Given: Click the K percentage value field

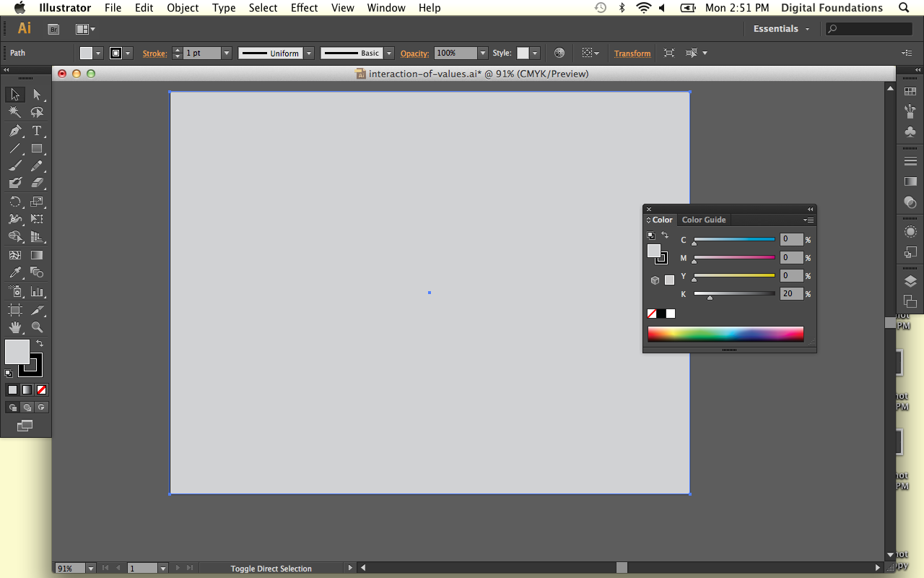Looking at the screenshot, I should (791, 294).
